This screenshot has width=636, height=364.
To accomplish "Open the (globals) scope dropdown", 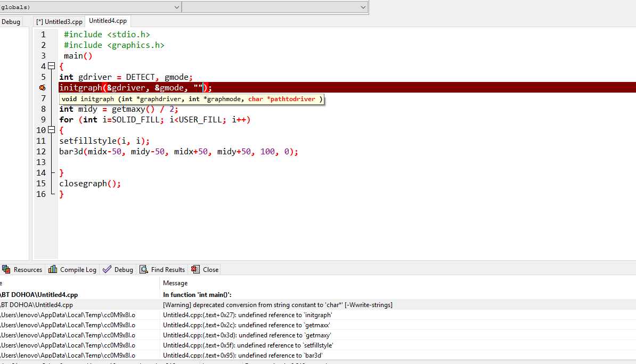I will pos(176,7).
